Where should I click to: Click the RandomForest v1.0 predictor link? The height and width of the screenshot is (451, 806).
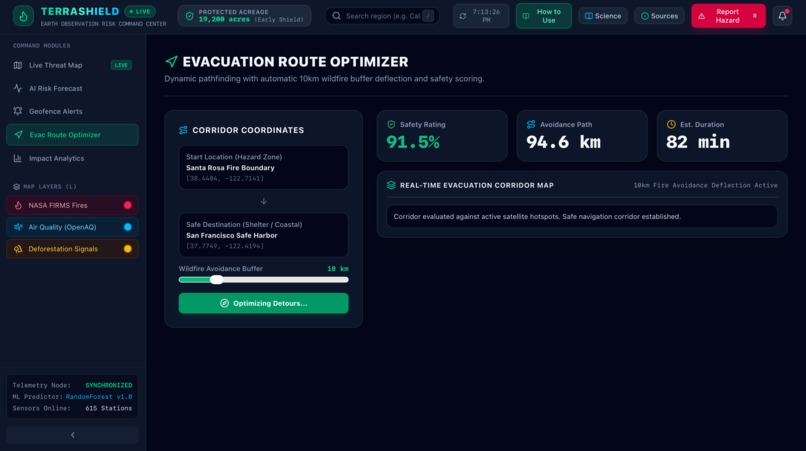tap(99, 397)
